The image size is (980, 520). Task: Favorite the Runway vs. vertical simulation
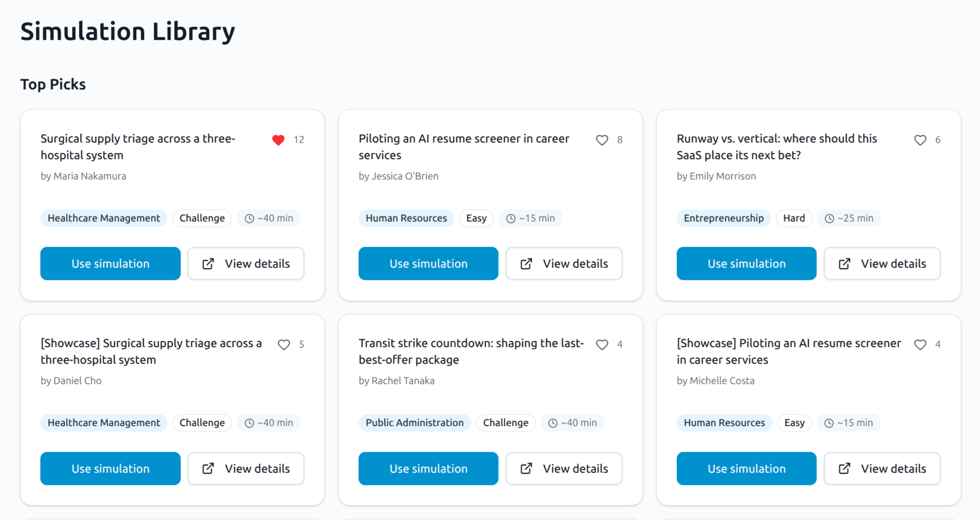[920, 139]
